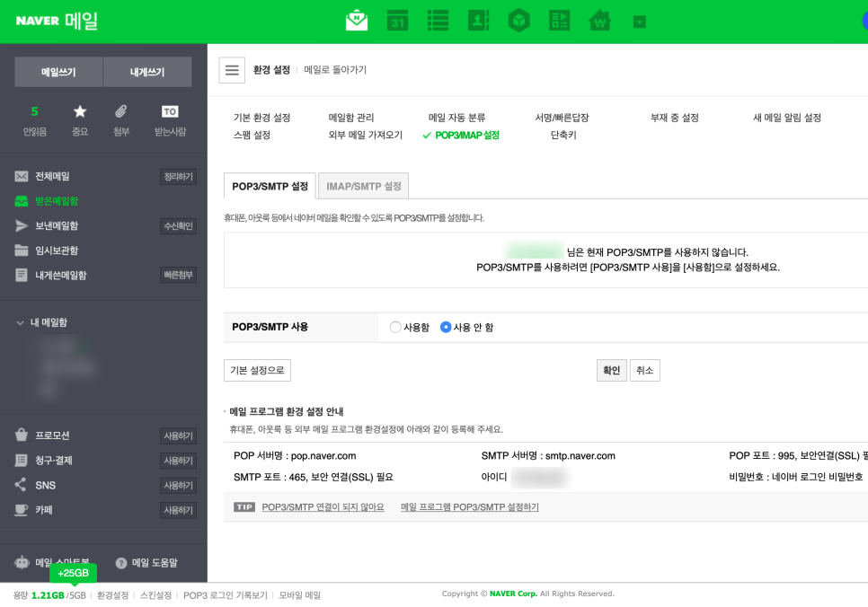Open 메일 스마트봇 robot icon
Viewport: 868px width, 607px height.
click(x=22, y=563)
